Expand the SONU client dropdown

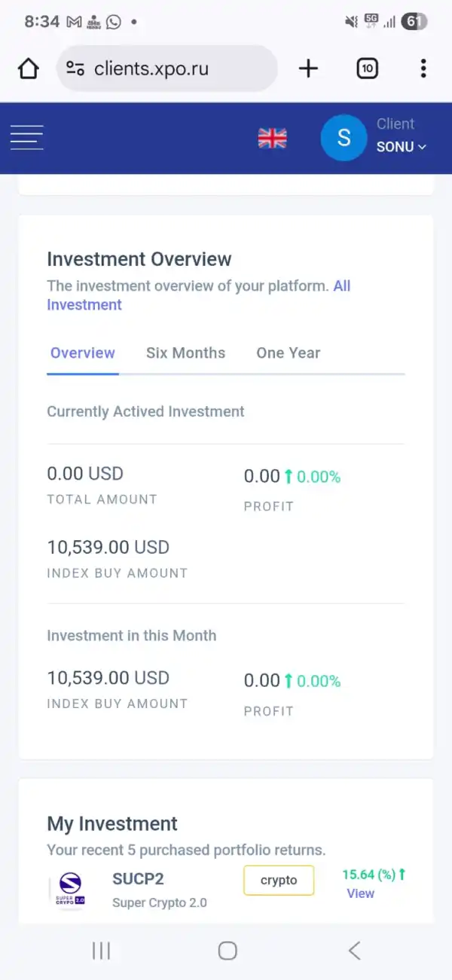pyautogui.click(x=402, y=147)
